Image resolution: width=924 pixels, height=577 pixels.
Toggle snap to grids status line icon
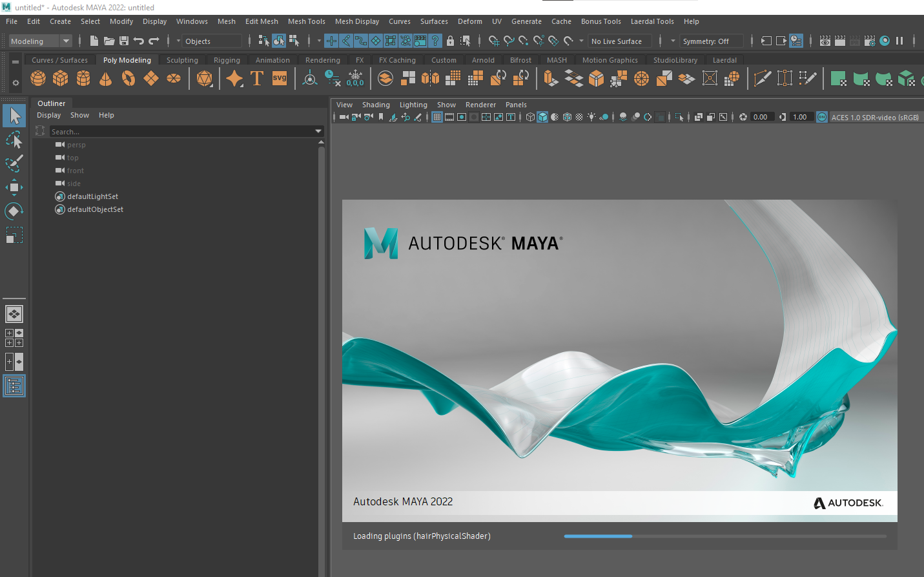coord(494,41)
